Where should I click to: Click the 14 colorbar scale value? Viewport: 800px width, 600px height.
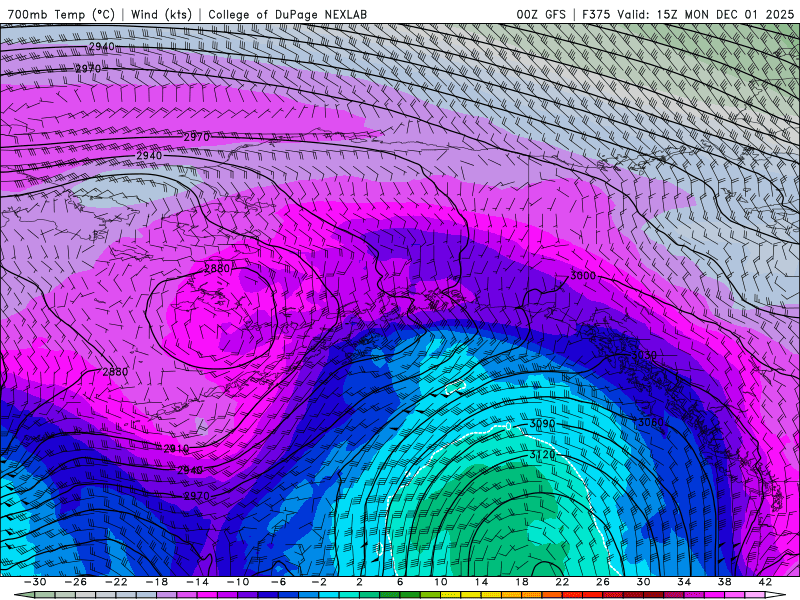click(481, 582)
